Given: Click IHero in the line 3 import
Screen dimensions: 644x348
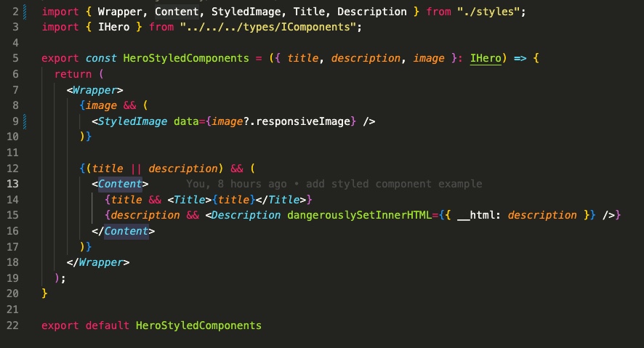Looking at the screenshot, I should 113,27.
